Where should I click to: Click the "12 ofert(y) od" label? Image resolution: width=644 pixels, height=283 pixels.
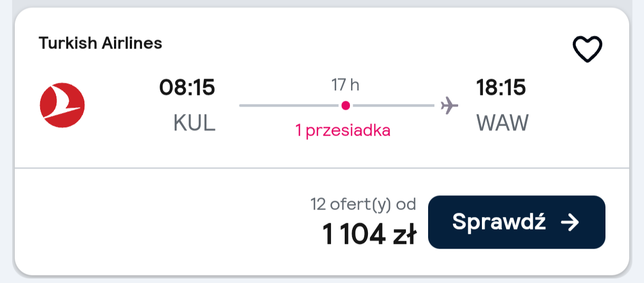tap(364, 204)
